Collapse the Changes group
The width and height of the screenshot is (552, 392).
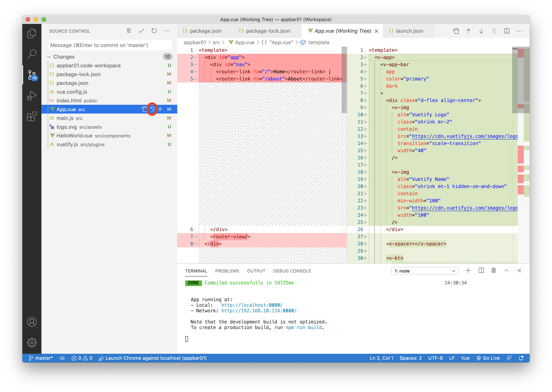click(x=49, y=57)
